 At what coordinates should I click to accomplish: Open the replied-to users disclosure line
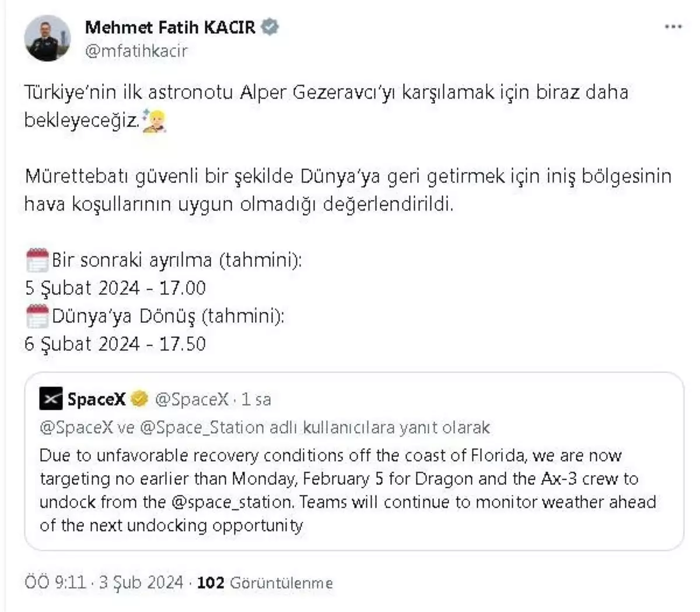[x=262, y=427]
